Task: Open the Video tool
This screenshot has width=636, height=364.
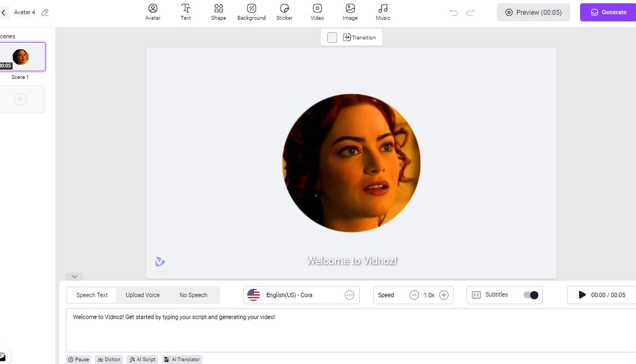Action: (x=317, y=12)
